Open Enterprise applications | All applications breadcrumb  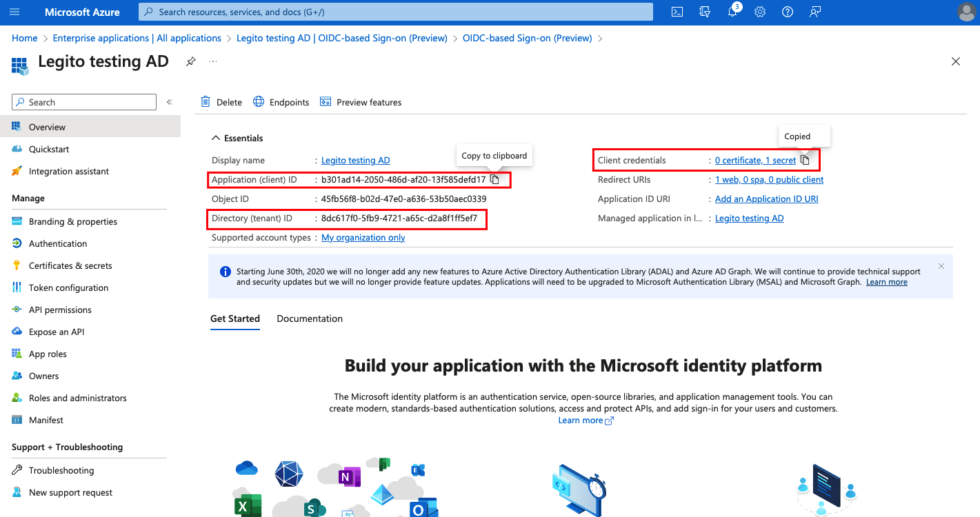click(x=137, y=38)
